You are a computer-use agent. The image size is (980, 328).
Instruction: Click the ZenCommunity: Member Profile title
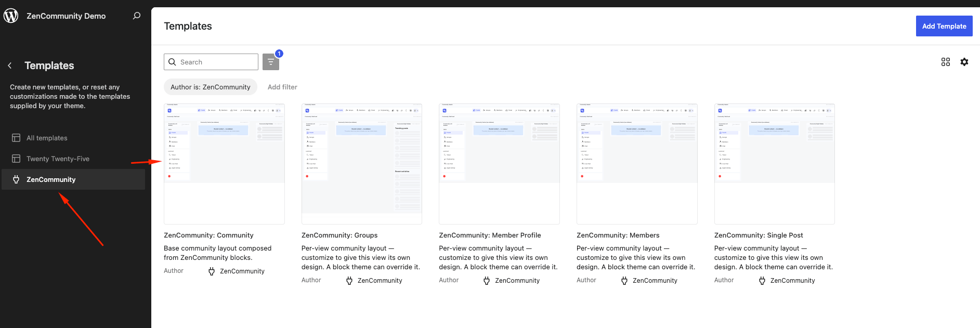pyautogui.click(x=490, y=235)
